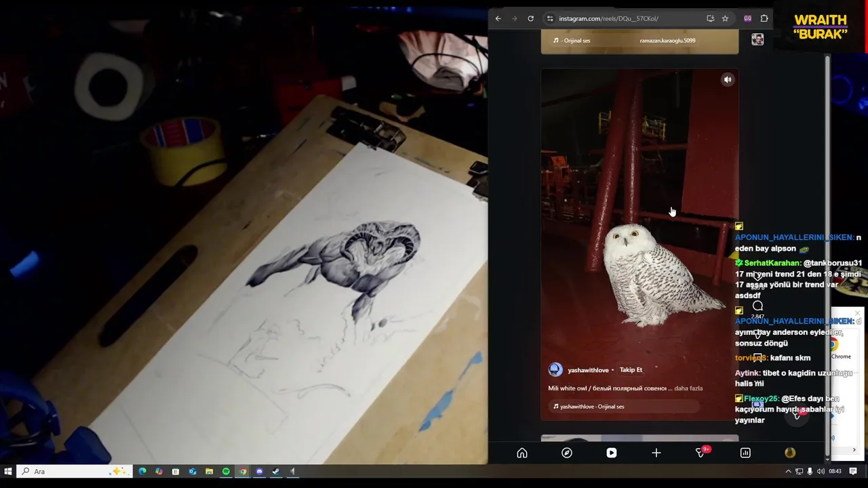Switch to Chrome in the taskbar

click(x=243, y=471)
